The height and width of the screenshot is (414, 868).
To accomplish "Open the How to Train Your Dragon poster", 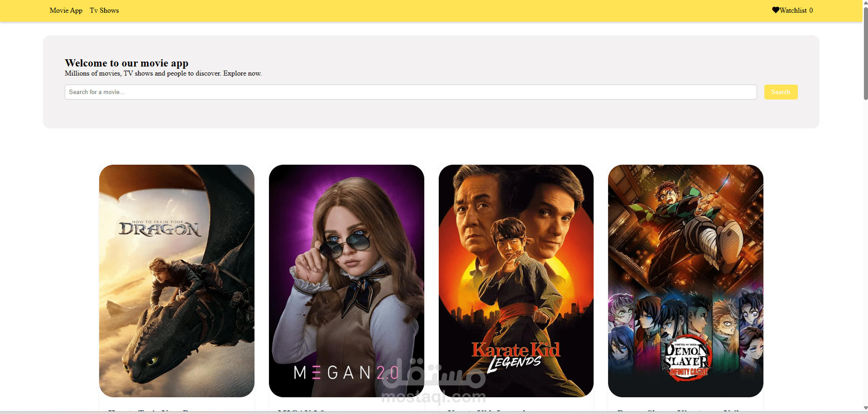I will point(177,281).
